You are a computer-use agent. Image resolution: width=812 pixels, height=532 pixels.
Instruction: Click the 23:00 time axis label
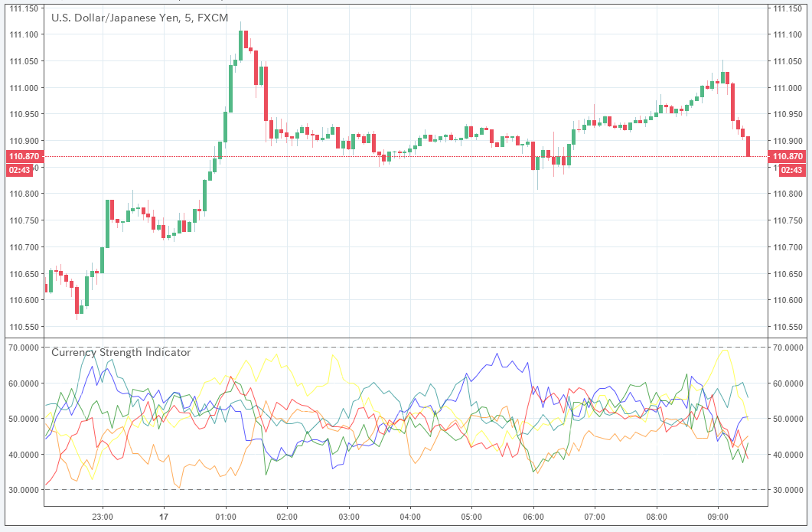point(103,517)
